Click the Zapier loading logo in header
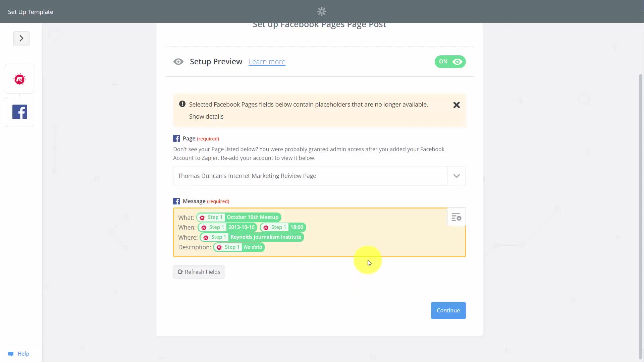 [x=322, y=11]
